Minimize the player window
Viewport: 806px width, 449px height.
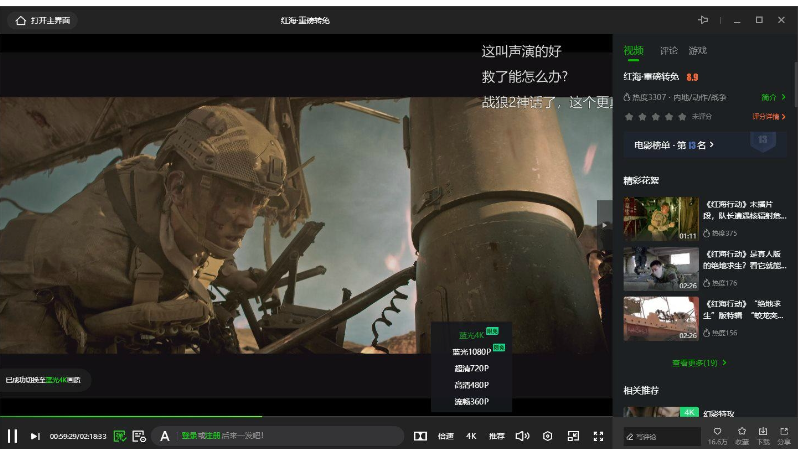click(x=737, y=20)
